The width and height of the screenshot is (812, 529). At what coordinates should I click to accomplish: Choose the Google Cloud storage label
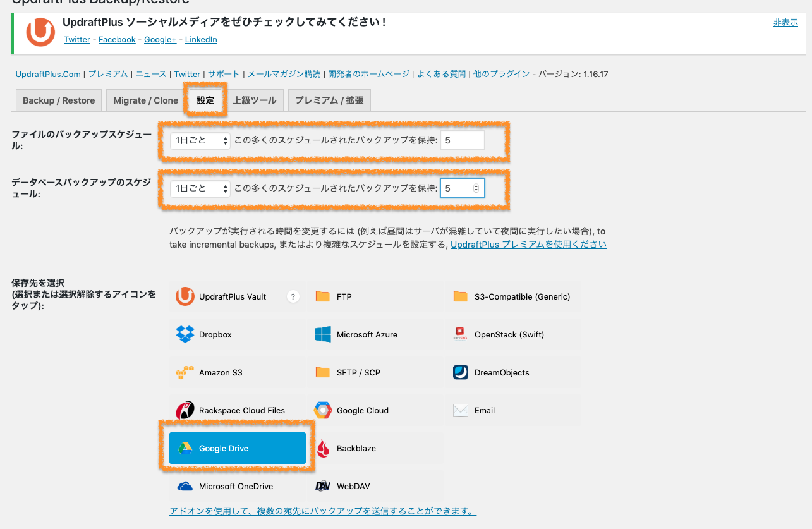(363, 410)
